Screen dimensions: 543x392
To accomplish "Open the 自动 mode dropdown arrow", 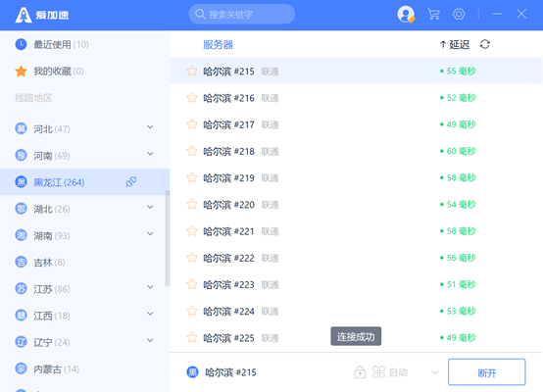I will pyautogui.click(x=435, y=372).
